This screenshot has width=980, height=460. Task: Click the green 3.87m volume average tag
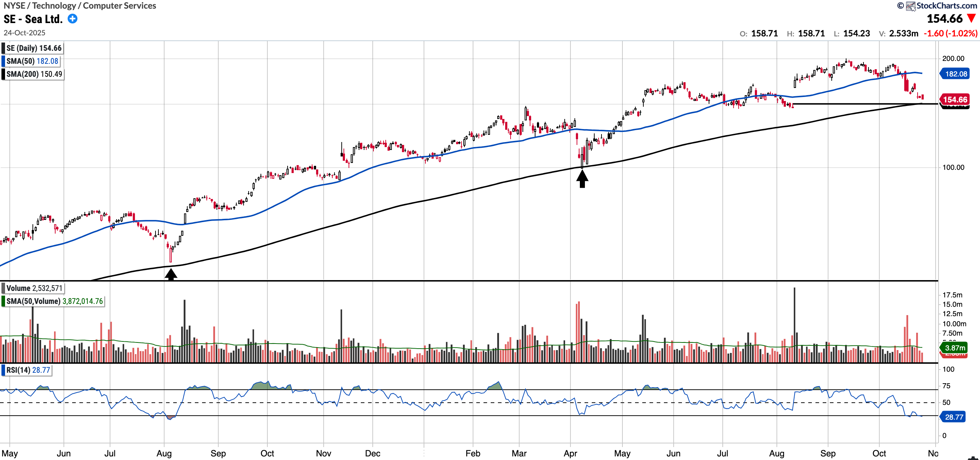pyautogui.click(x=955, y=348)
